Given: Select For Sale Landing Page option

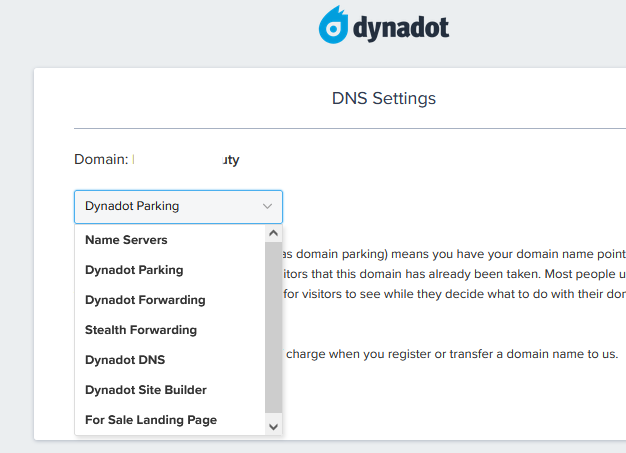Looking at the screenshot, I should click(x=151, y=420).
